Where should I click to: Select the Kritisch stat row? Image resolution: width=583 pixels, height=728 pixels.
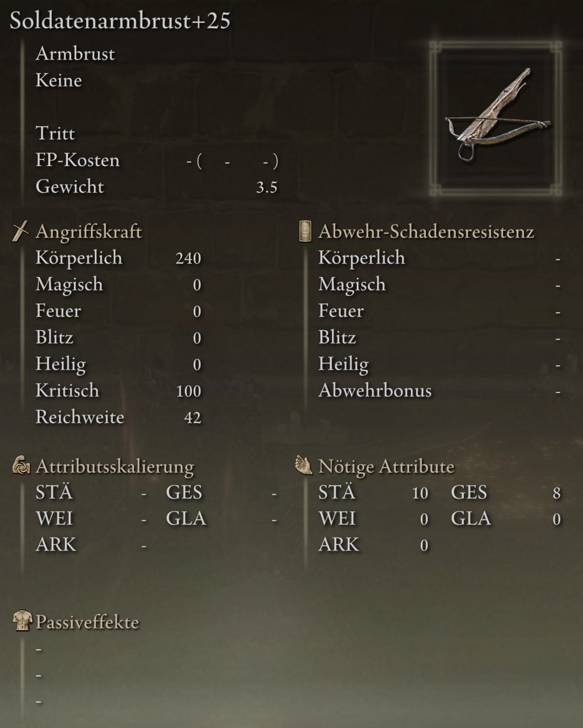(x=118, y=391)
